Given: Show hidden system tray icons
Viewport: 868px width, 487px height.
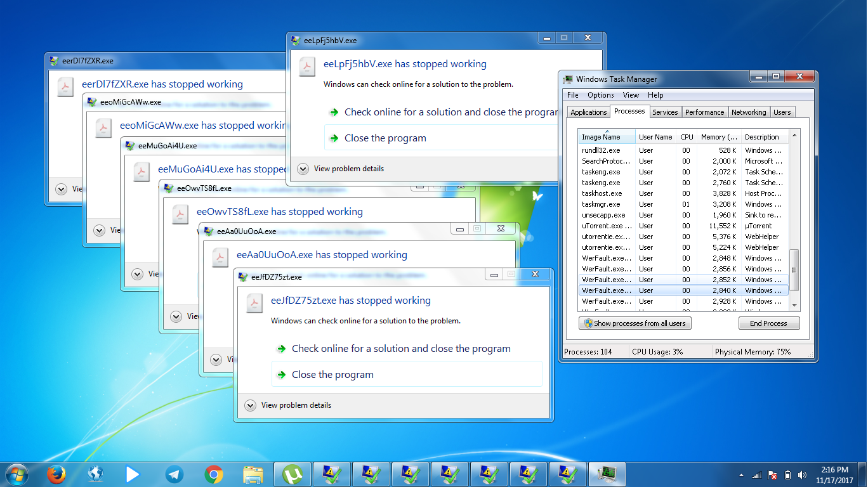Looking at the screenshot, I should (741, 475).
